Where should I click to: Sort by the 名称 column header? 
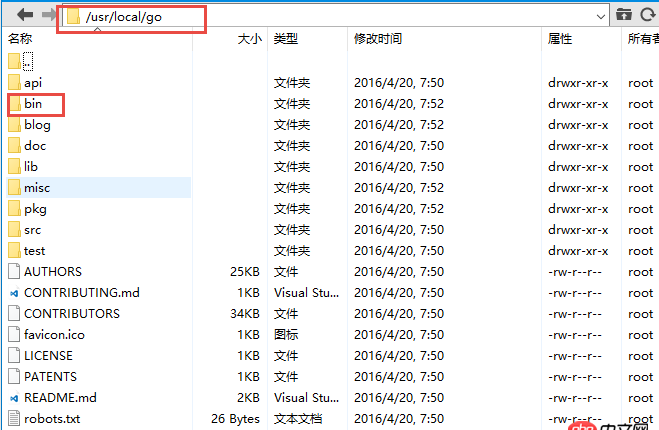click(x=20, y=39)
